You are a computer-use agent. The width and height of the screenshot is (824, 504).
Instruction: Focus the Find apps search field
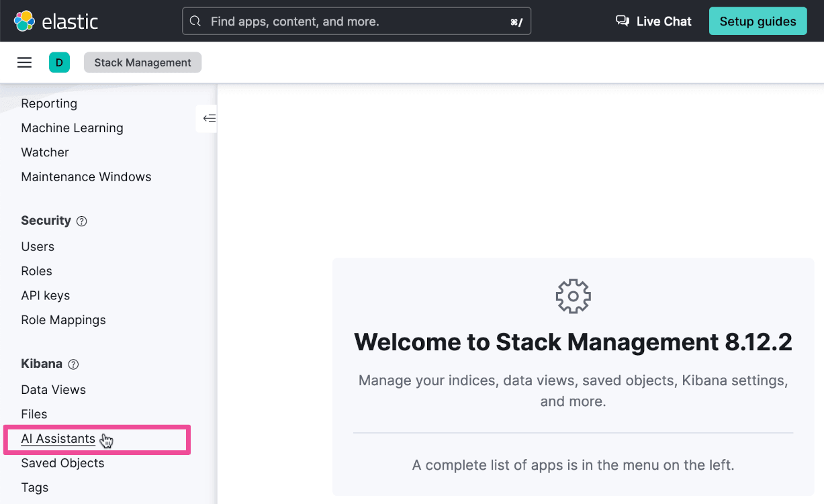point(356,21)
